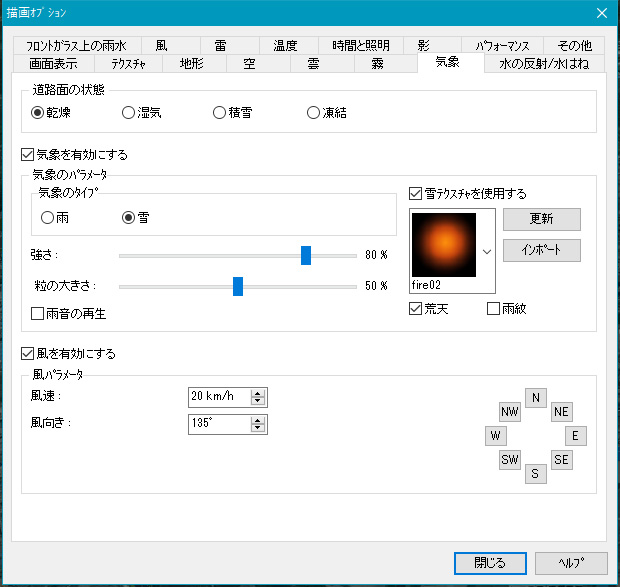620x587 pixels.
Task: Click the 閉じる button
Action: click(x=490, y=563)
